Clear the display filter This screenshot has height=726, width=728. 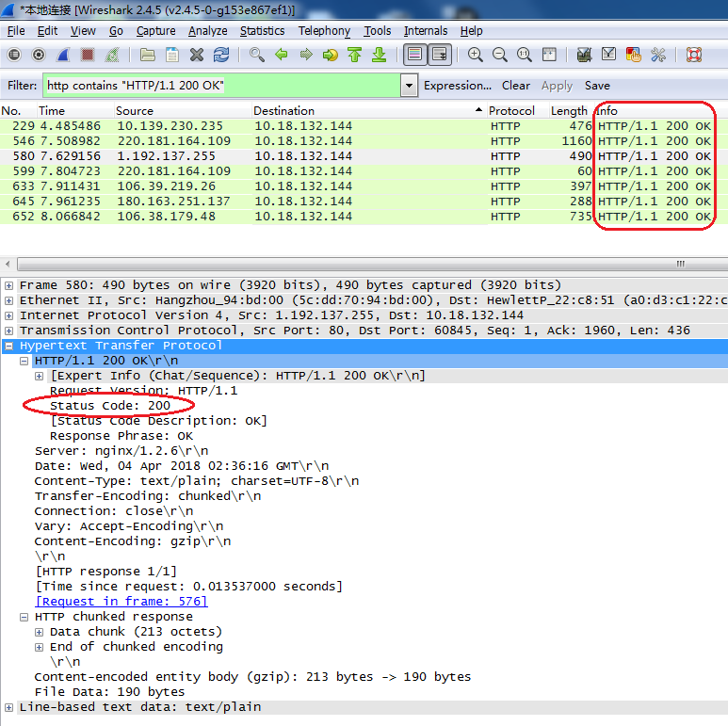(x=516, y=86)
